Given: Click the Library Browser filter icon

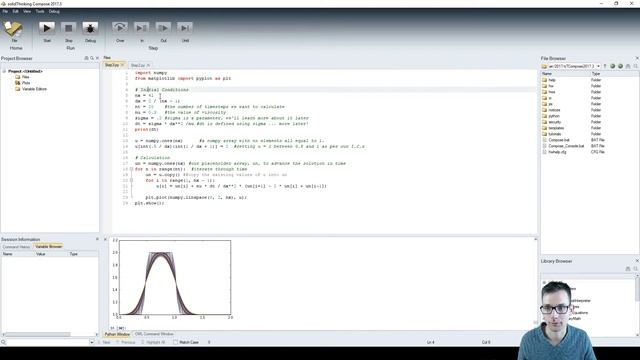Looking at the screenshot, I should [x=636, y=269].
